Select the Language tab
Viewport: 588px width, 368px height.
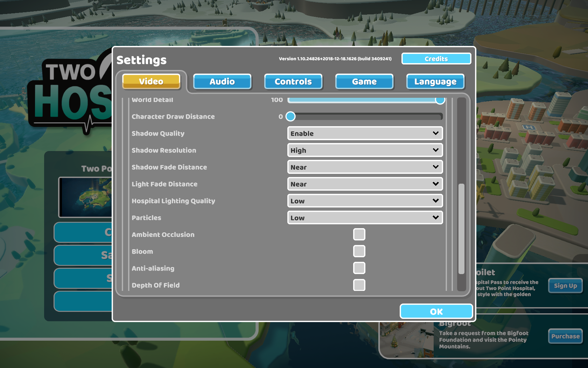click(435, 82)
